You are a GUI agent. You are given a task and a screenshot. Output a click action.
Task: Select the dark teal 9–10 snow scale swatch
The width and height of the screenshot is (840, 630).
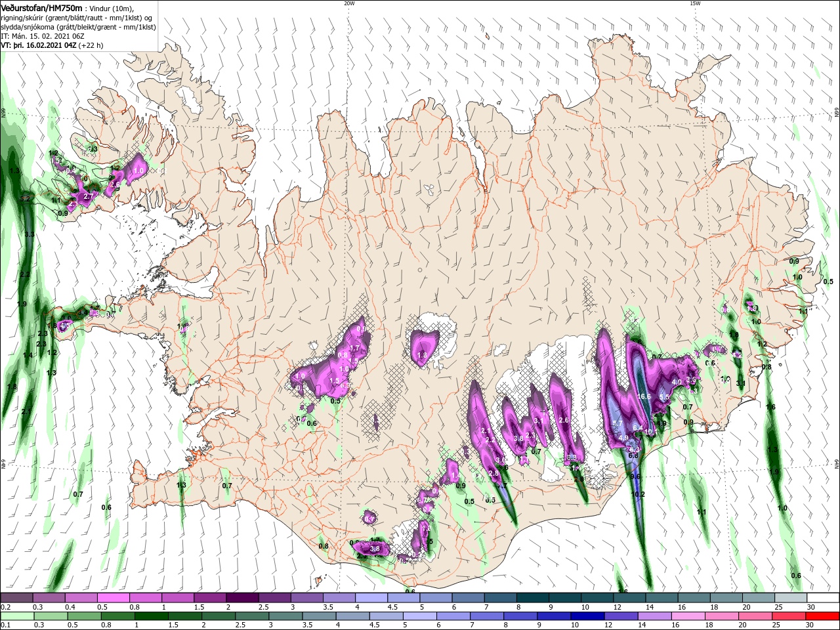(564, 598)
